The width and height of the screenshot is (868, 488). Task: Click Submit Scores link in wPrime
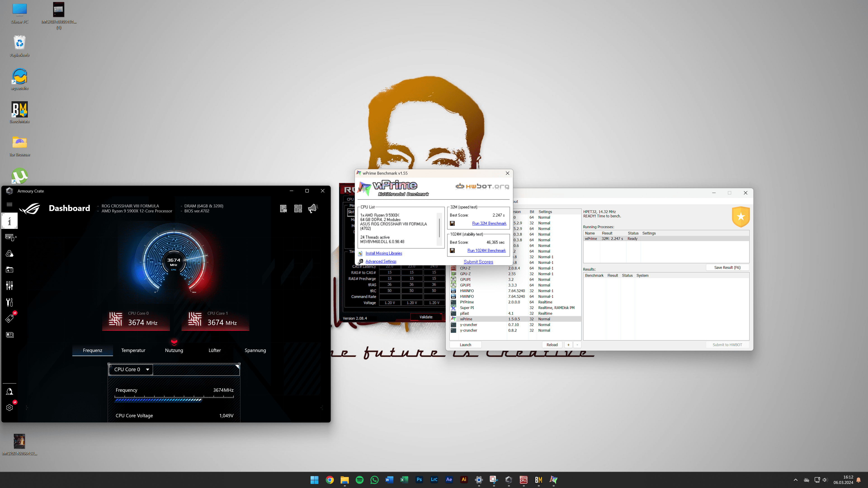[x=478, y=262]
